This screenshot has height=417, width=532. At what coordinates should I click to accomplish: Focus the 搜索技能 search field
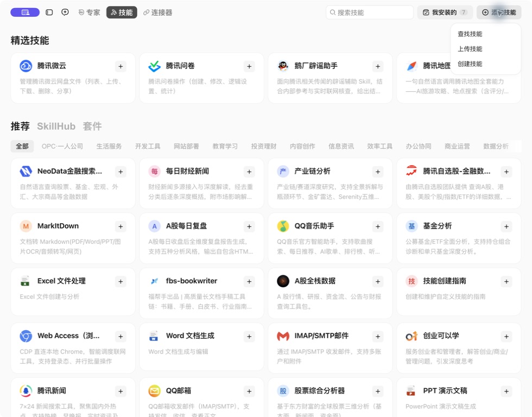click(370, 12)
